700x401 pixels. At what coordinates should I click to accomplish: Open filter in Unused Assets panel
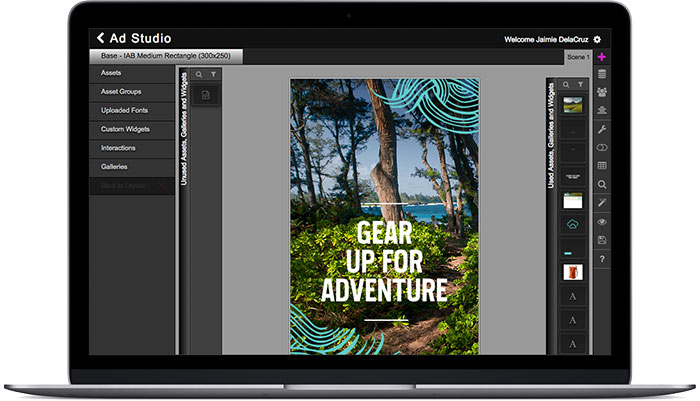tap(213, 74)
